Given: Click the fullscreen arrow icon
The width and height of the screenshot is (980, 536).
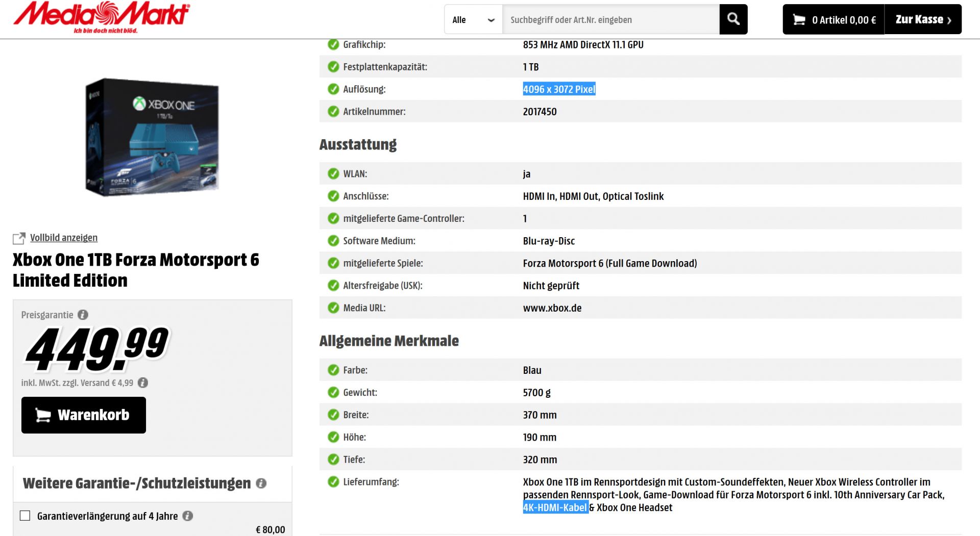Looking at the screenshot, I should (19, 238).
